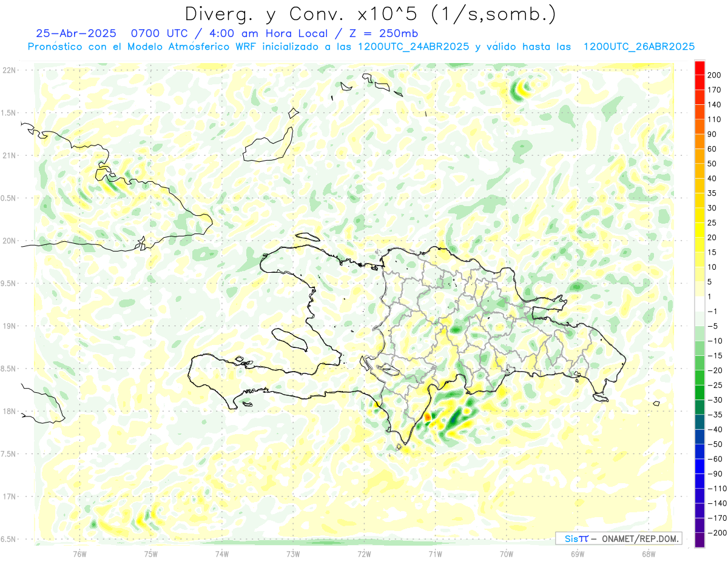Click the '18N' latitude label
Screen dimensions: 728x562
[8, 411]
